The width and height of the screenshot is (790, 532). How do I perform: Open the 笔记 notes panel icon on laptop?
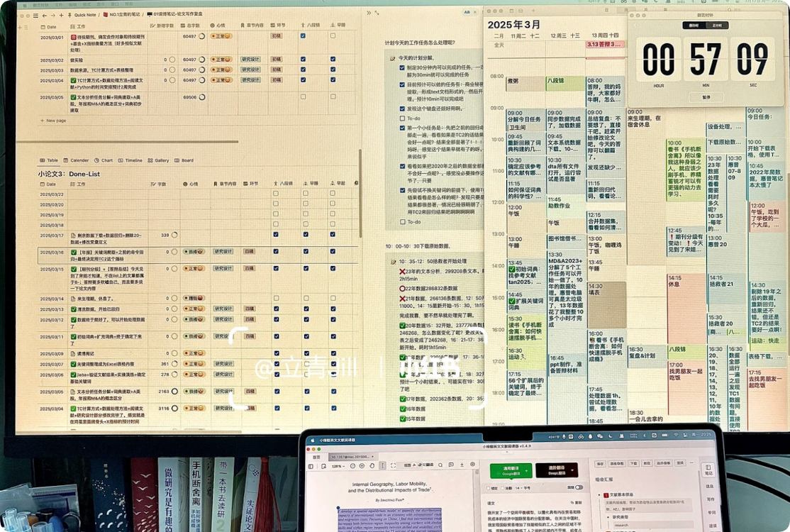click(x=708, y=470)
